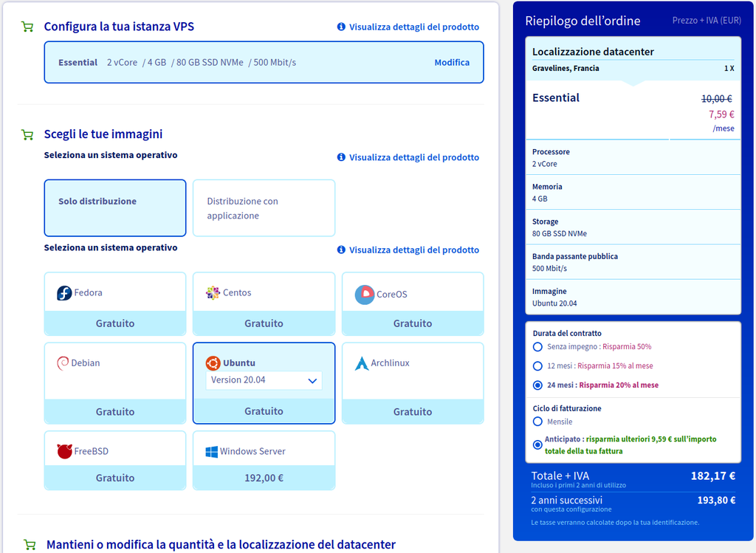Select the Fedora logo icon
Viewport: 756px width, 553px height.
64,292
